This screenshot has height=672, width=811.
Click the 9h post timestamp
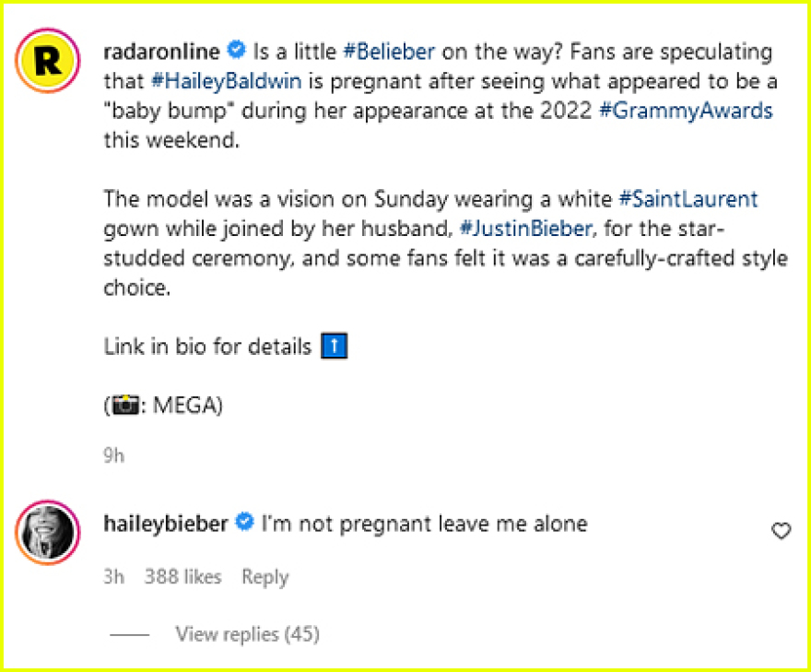(x=113, y=456)
